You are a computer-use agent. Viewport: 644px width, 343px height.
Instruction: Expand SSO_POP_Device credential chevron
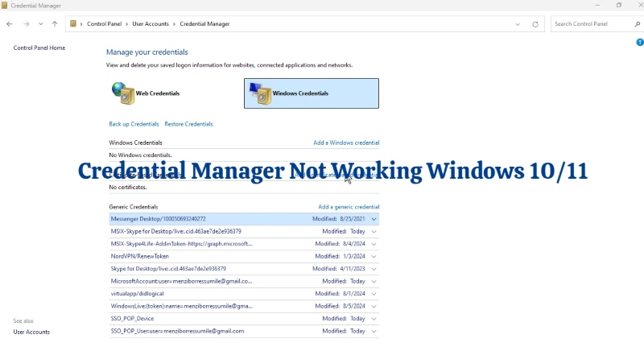coord(374,319)
